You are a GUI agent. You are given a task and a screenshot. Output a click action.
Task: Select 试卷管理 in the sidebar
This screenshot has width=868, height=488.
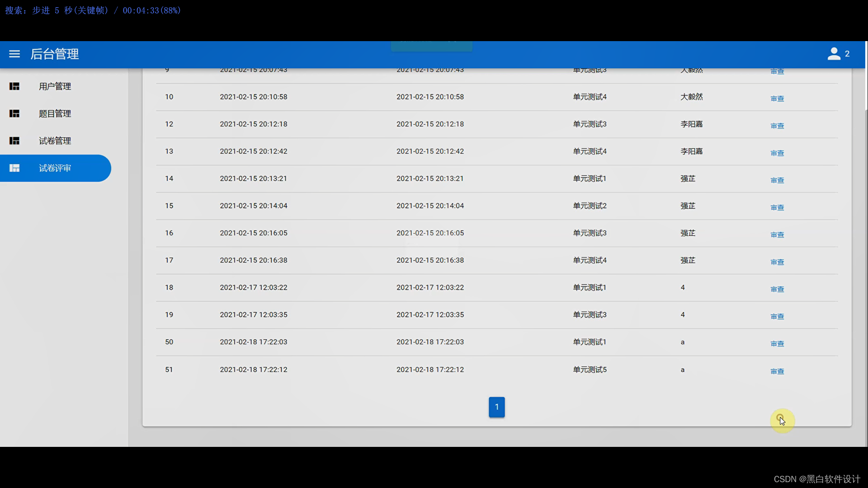pyautogui.click(x=55, y=141)
